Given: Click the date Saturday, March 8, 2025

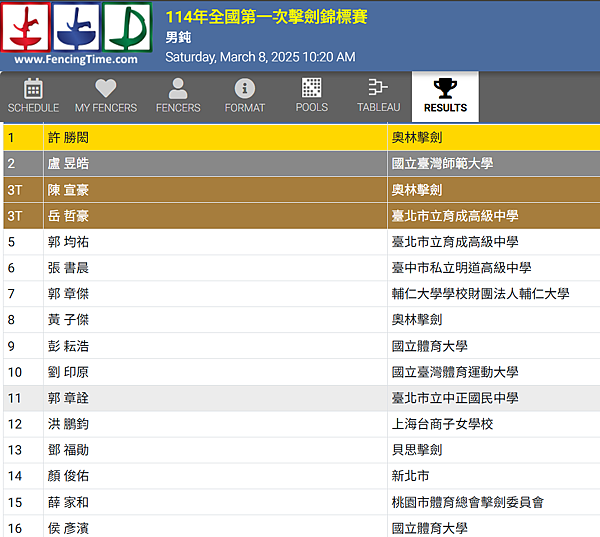Looking at the screenshot, I should (x=232, y=57).
